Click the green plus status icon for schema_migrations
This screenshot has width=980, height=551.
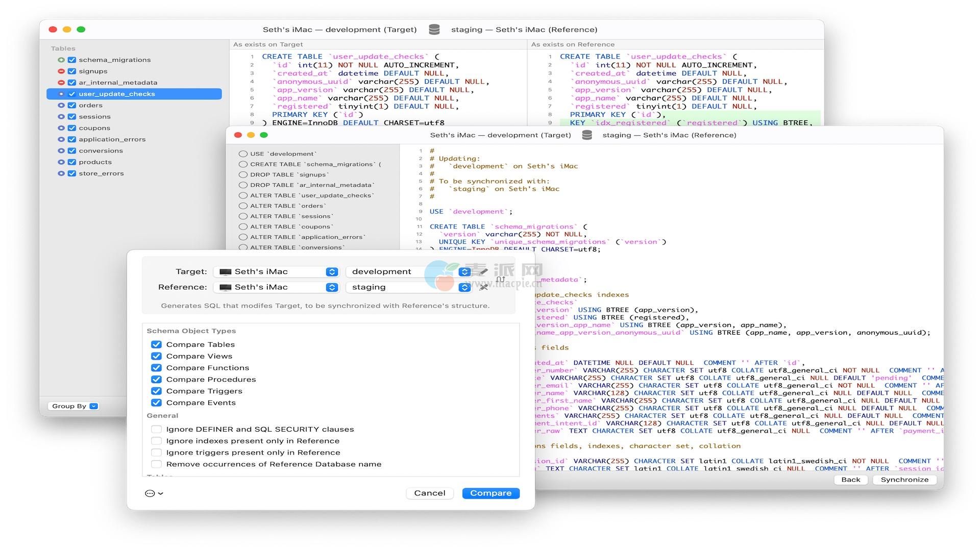click(61, 60)
